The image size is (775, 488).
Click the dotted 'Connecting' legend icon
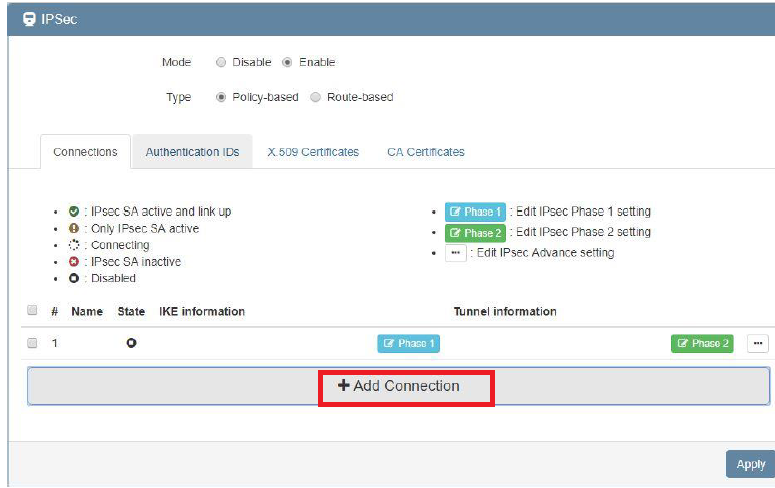click(x=74, y=245)
